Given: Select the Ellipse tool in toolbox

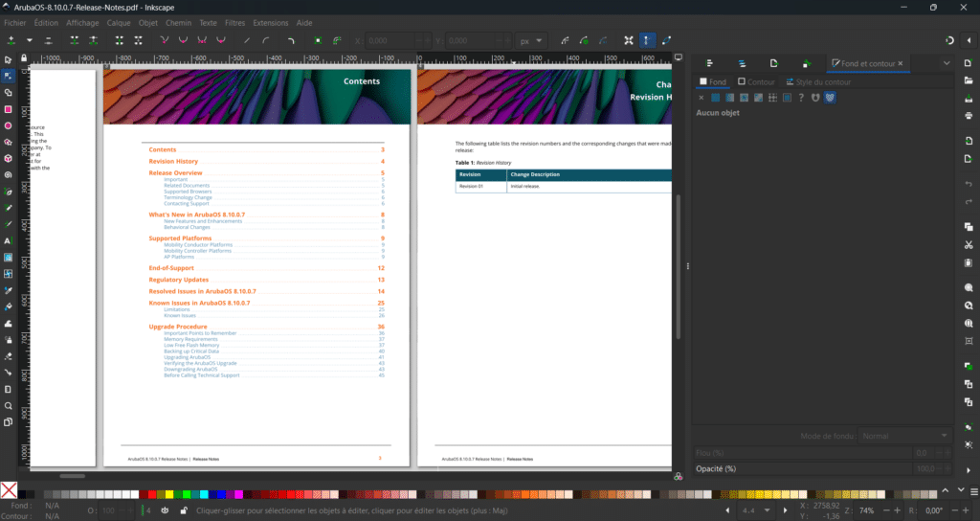Looking at the screenshot, I should tap(8, 125).
